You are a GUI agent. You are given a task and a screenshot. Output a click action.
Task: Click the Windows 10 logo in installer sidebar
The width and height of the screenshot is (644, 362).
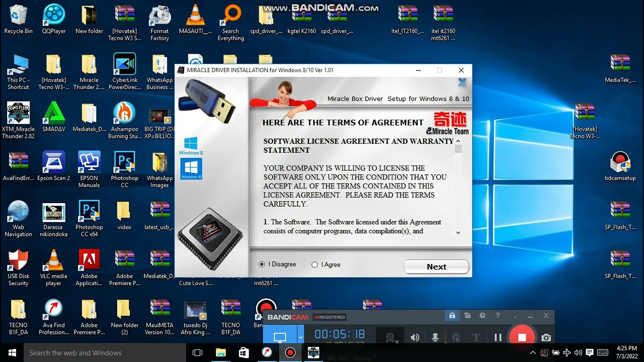[x=191, y=169]
